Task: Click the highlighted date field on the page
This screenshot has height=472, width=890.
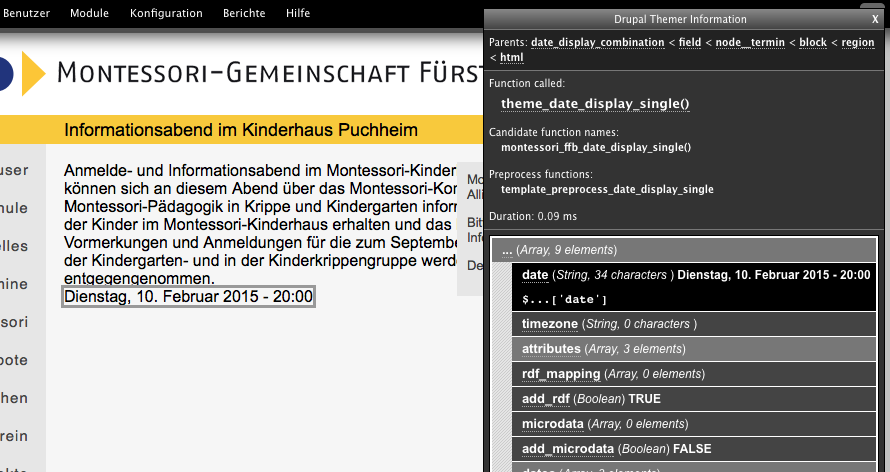Action: 189,297
